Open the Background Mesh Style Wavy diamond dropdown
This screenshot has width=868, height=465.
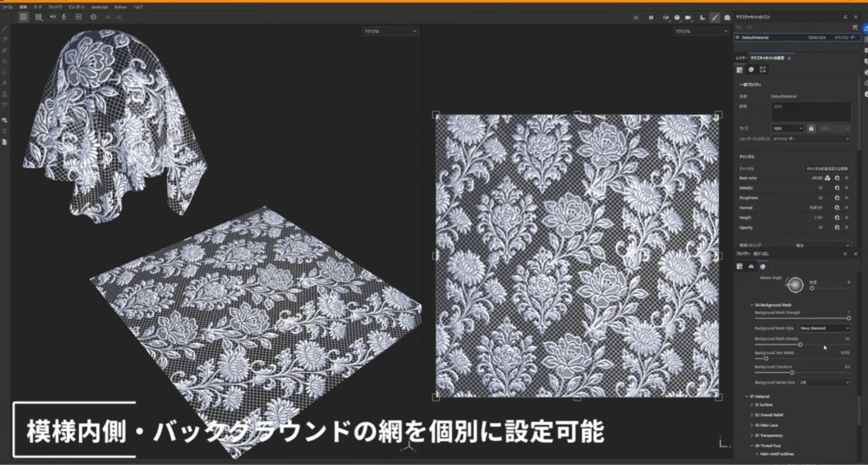[x=824, y=329]
